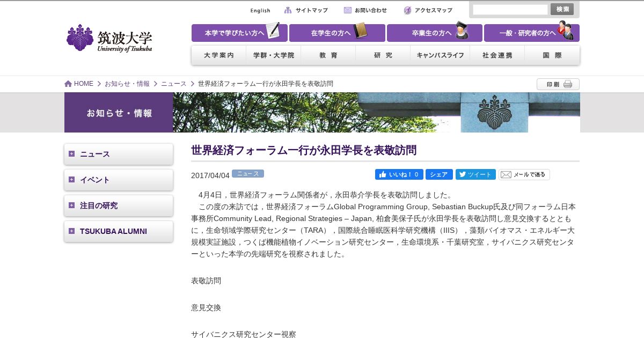
Task: Click the article title 世界経済フォーラム一行が永田学長を表敬訪問
Action: click(304, 150)
